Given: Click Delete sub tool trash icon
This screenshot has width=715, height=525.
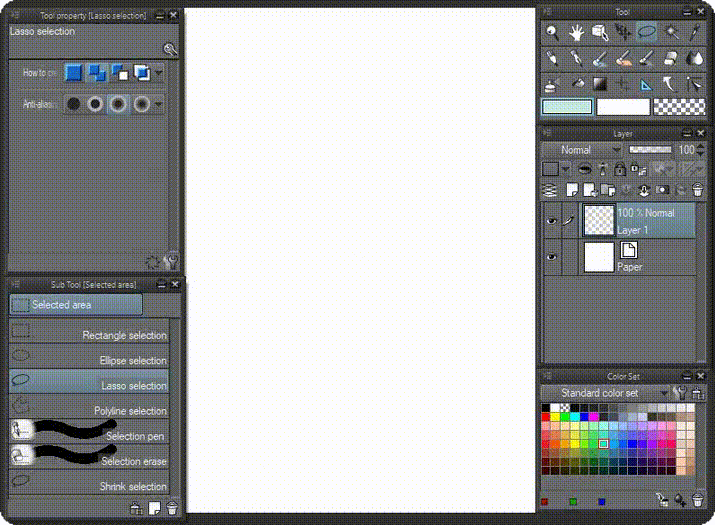Looking at the screenshot, I should 172,508.
